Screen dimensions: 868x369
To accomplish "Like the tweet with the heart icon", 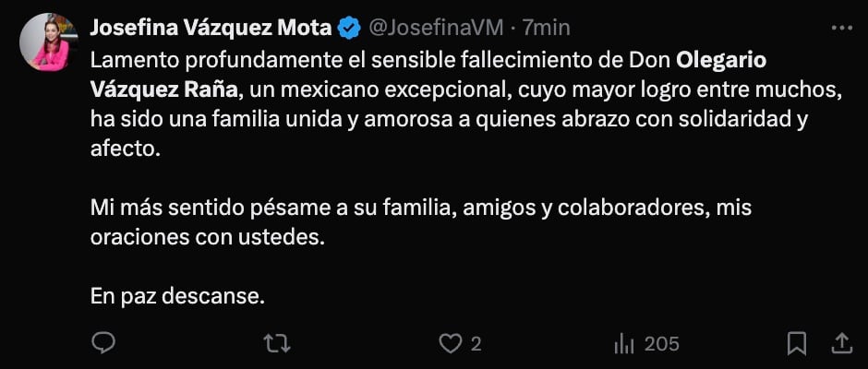I will tap(450, 344).
